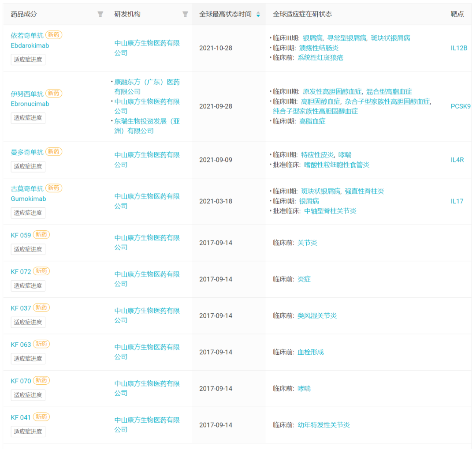Open target link IL4R
The image size is (476, 450).
[457, 160]
